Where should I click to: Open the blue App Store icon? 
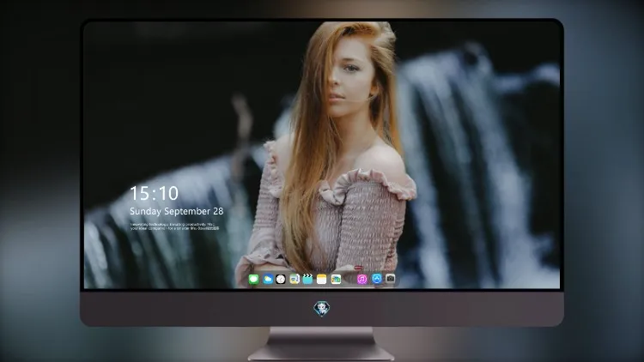(x=377, y=279)
